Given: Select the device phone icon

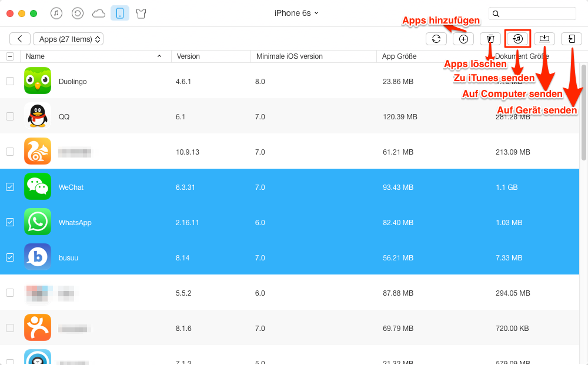Looking at the screenshot, I should coord(120,14).
